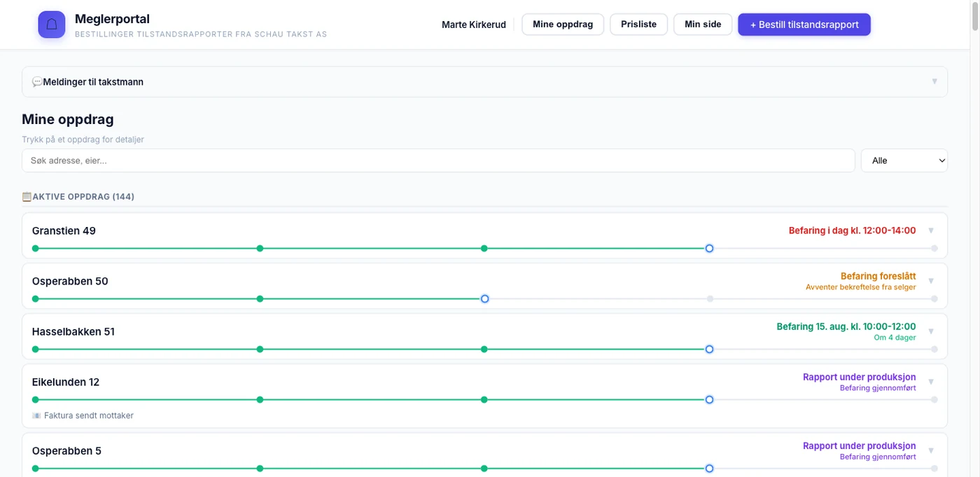Click first green progress dot on Granstien 49
The height and width of the screenshot is (477, 980).
point(35,249)
